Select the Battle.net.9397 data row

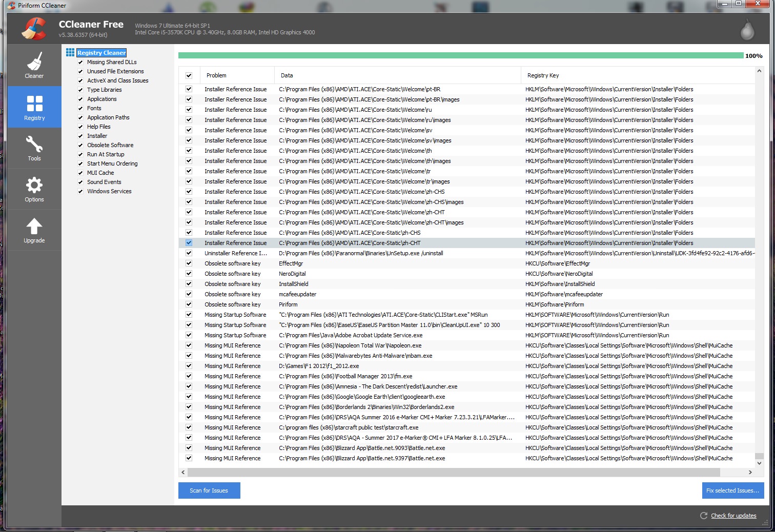click(467, 458)
